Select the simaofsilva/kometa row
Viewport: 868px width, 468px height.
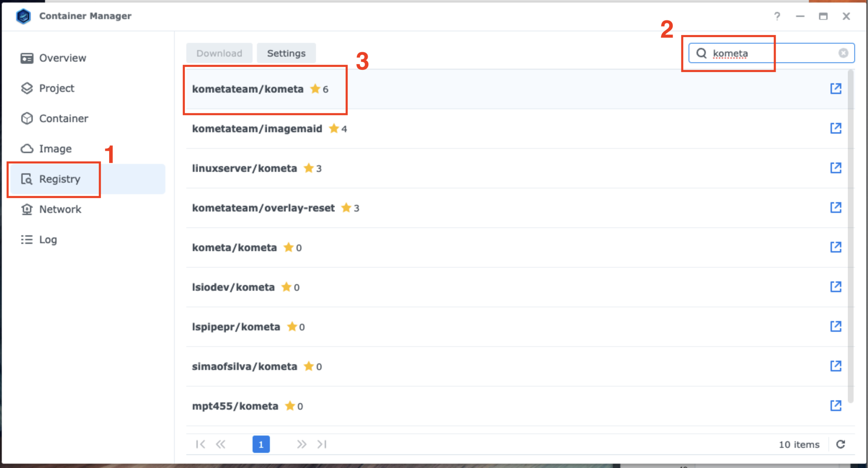point(517,366)
